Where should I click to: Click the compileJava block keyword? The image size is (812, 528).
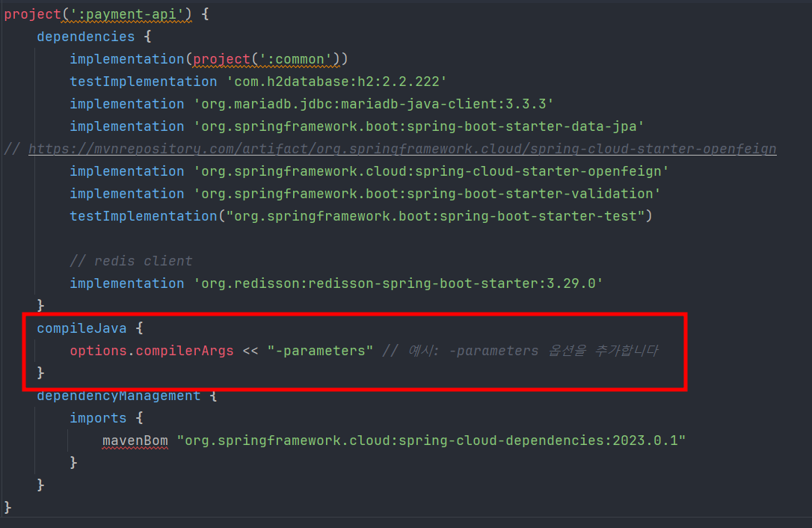(81, 328)
